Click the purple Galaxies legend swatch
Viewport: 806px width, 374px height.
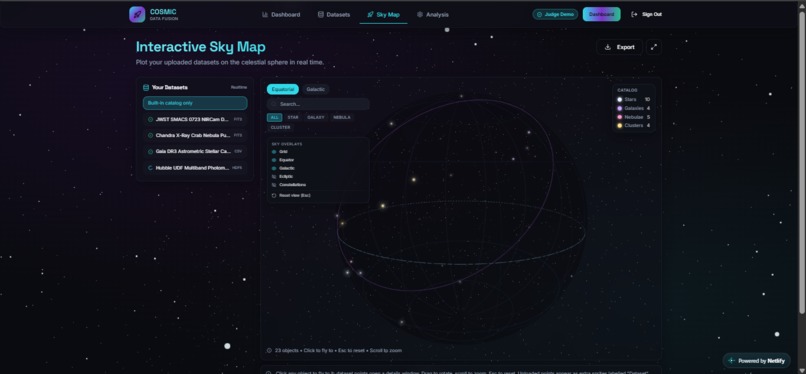[x=619, y=108]
